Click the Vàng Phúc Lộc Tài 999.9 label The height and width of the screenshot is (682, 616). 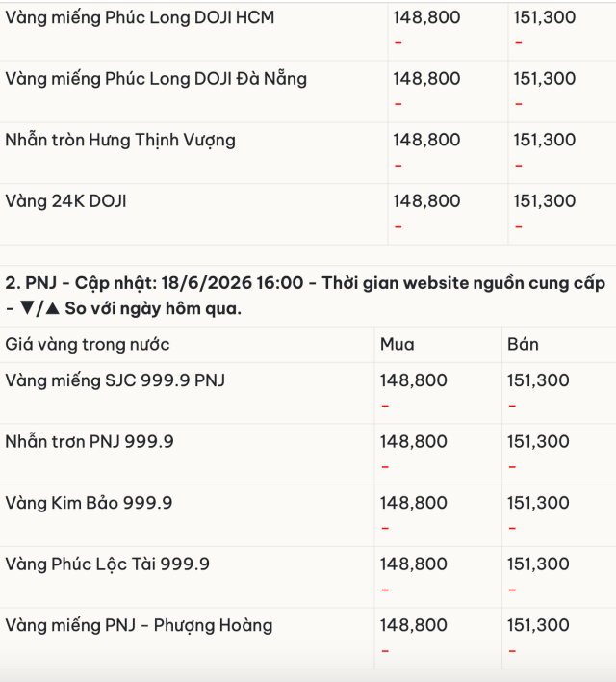(108, 564)
